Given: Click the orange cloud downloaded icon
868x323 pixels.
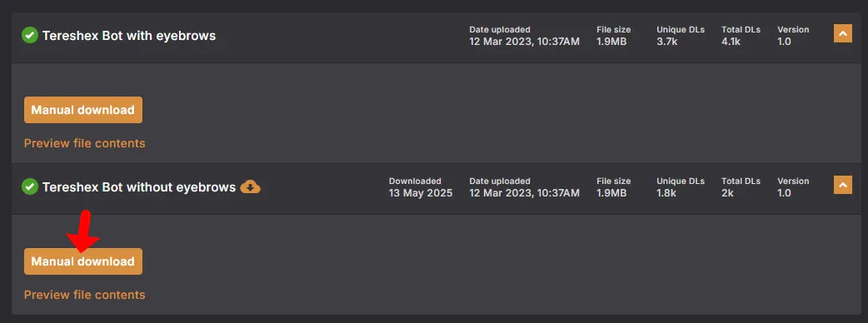Looking at the screenshot, I should [250, 187].
